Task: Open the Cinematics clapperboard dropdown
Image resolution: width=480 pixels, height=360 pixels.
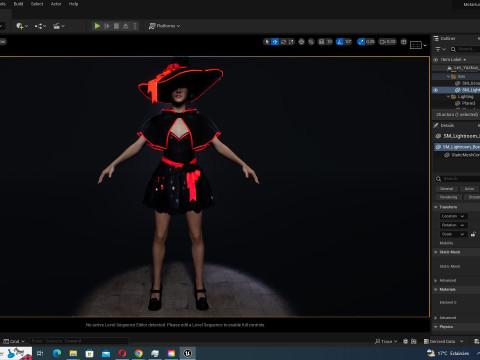Action: point(59,26)
